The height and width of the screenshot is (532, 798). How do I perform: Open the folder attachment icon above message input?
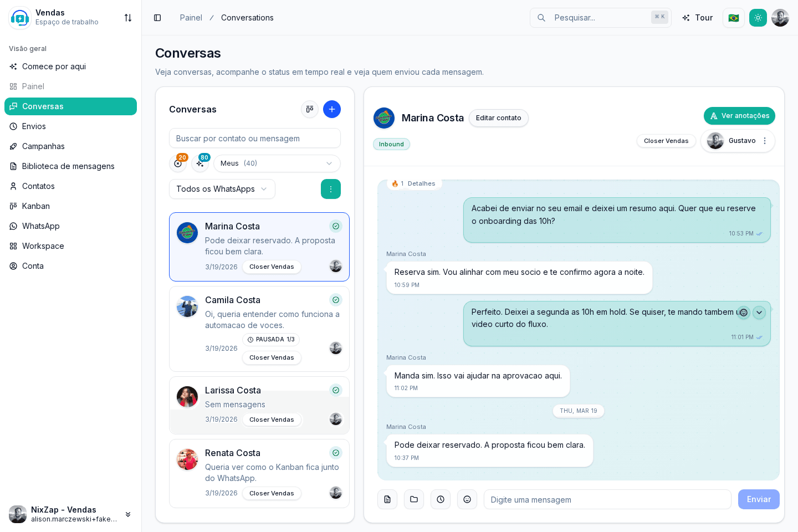point(414,499)
